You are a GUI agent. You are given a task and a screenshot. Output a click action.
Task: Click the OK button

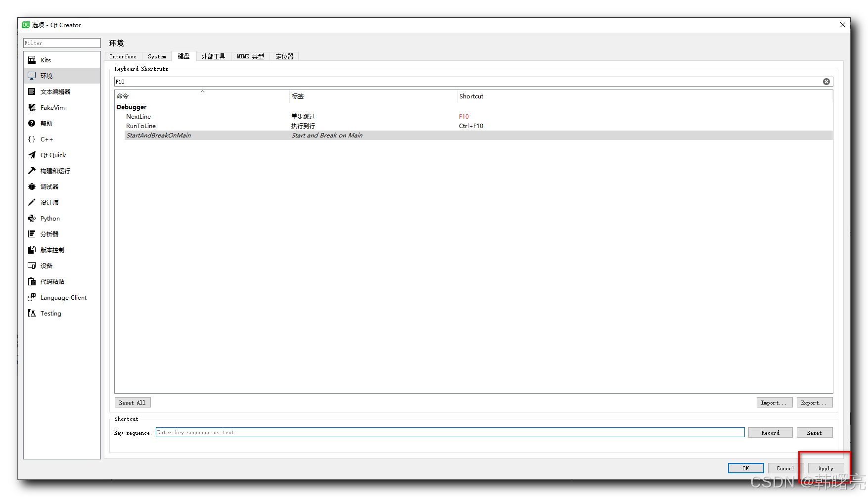746,468
